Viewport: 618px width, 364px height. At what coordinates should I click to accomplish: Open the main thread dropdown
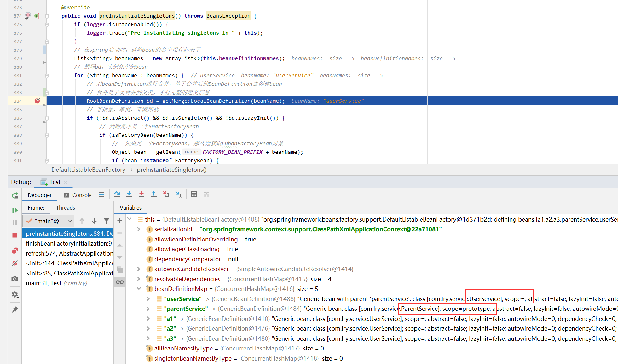pos(49,221)
